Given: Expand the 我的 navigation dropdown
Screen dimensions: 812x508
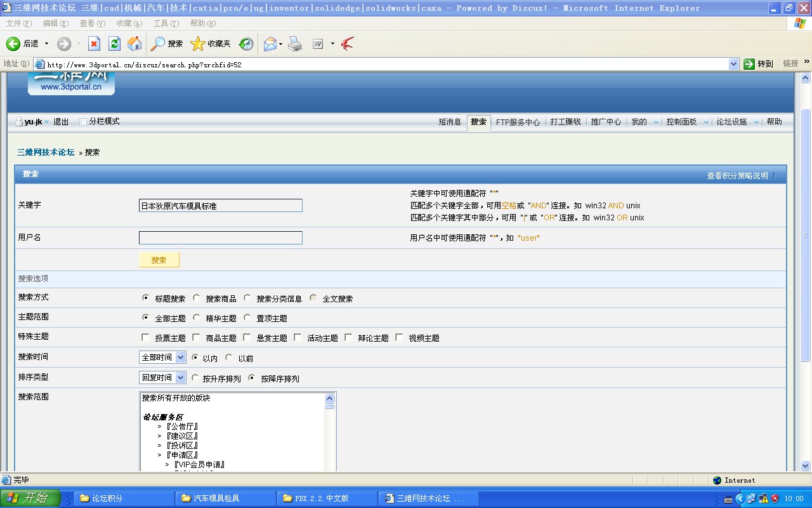Looking at the screenshot, I should click(656, 122).
